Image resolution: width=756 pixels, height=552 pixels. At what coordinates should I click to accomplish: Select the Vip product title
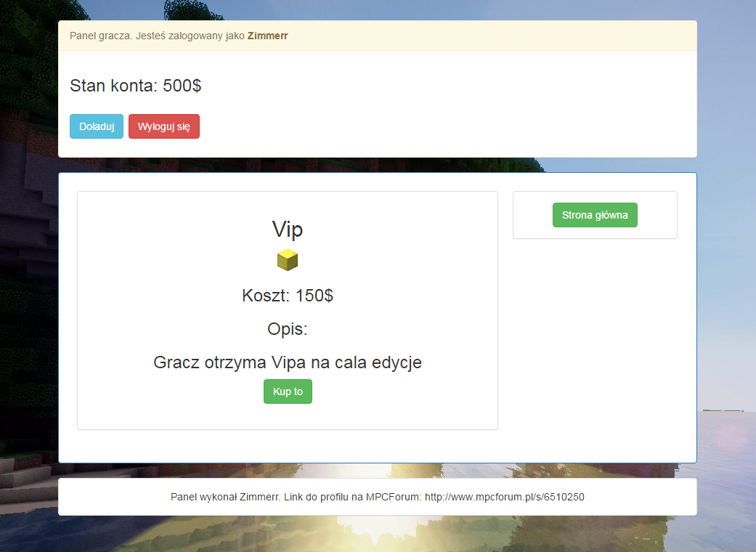point(288,229)
